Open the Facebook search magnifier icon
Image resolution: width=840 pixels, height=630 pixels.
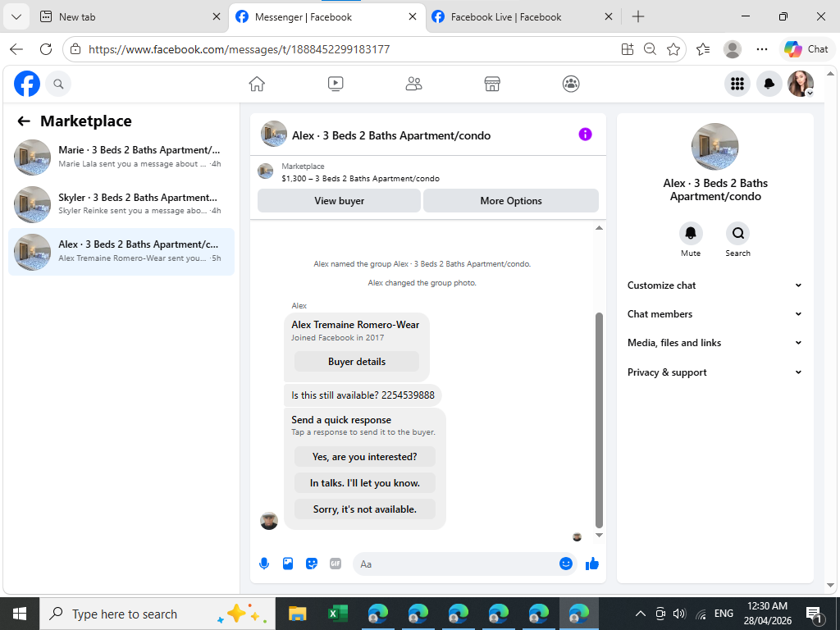(x=58, y=84)
